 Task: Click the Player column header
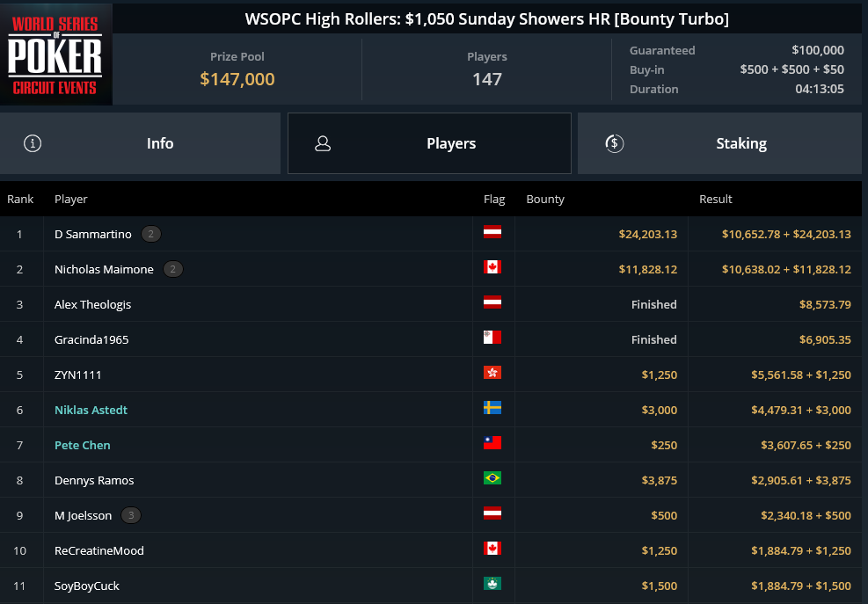pyautogui.click(x=71, y=199)
